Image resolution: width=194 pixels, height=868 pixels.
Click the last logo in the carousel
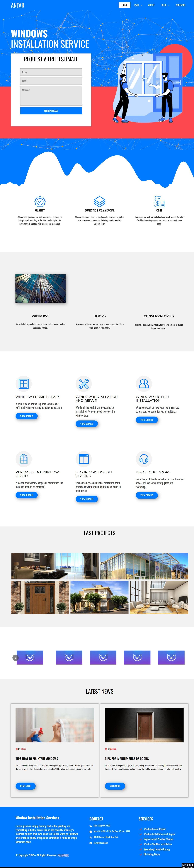click(171, 657)
